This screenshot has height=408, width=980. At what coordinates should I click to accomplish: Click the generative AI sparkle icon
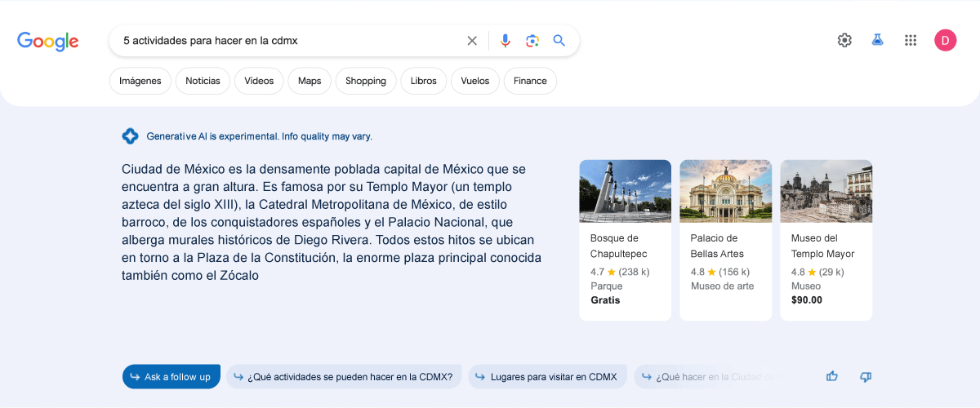(130, 136)
